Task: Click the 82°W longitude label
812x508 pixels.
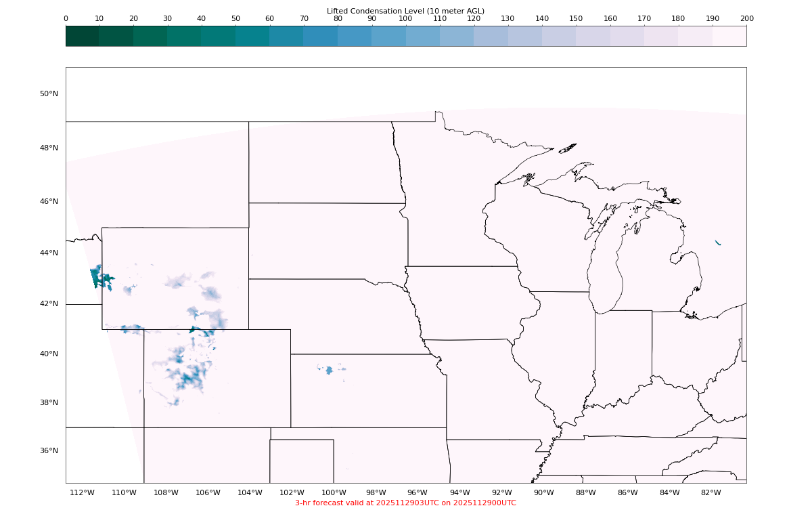Action: pyautogui.click(x=711, y=492)
